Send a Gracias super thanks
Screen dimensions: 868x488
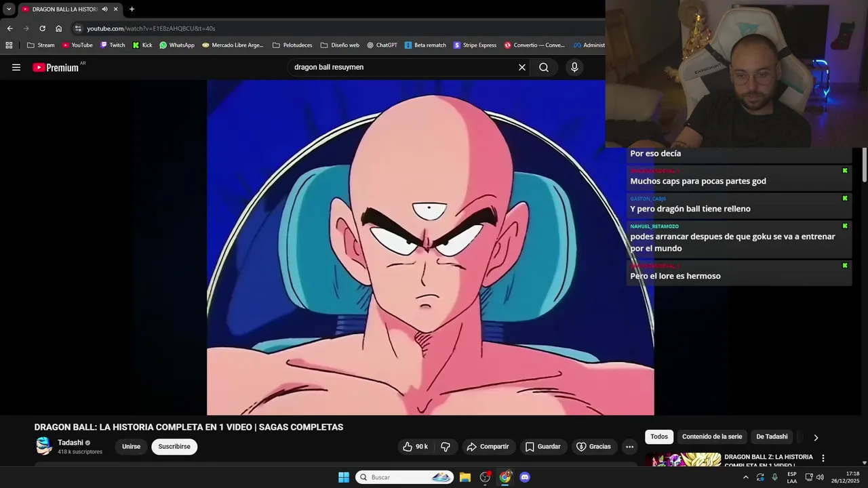tap(594, 447)
